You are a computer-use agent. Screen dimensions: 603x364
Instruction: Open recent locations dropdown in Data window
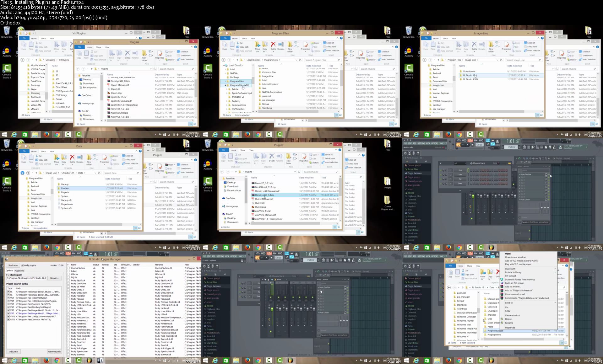33,173
